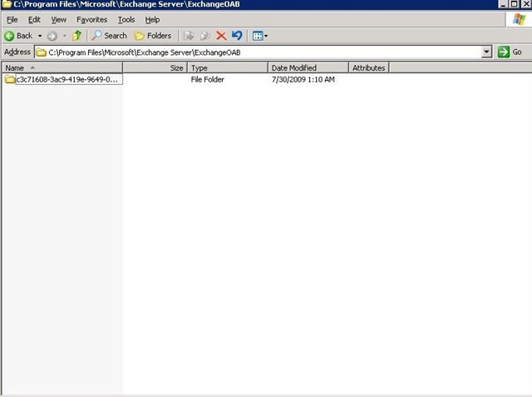The width and height of the screenshot is (532, 397).
Task: Open the File menu
Action: (x=12, y=20)
